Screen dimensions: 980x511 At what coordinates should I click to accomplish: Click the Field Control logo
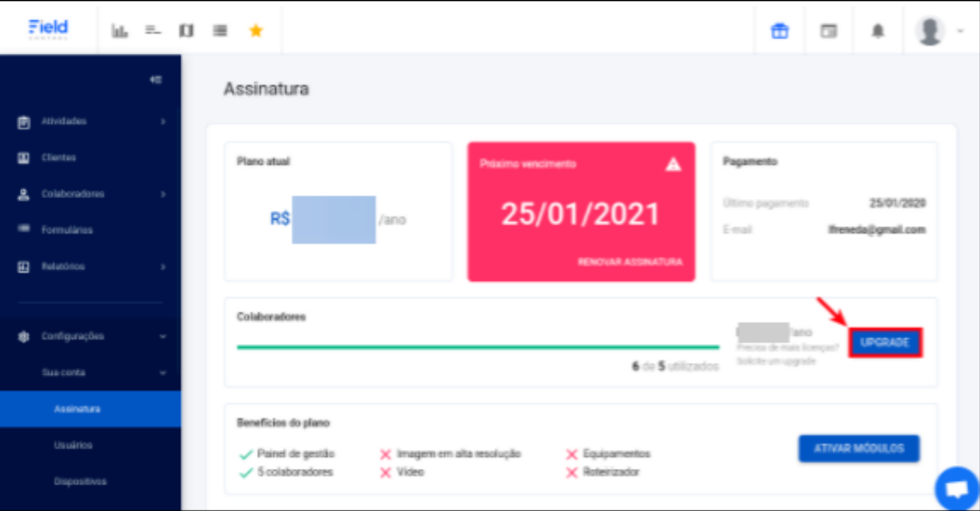48,29
